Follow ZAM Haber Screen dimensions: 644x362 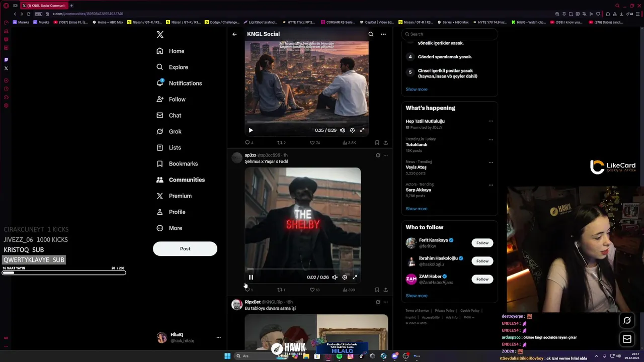(x=482, y=279)
